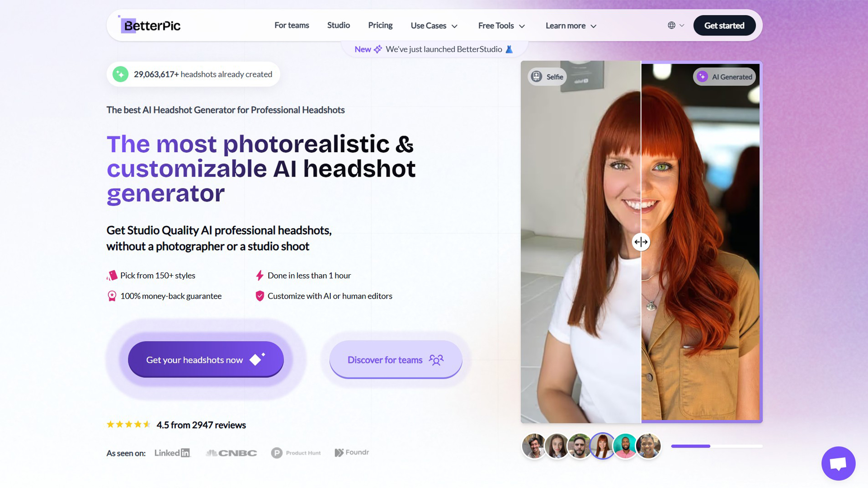The height and width of the screenshot is (488, 868).
Task: Click the dress emoji in the announcement
Action: pos(509,49)
